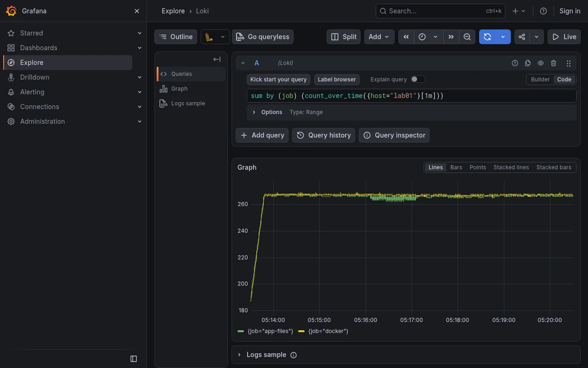
Task: Open Administration in the sidebar
Action: (42, 121)
